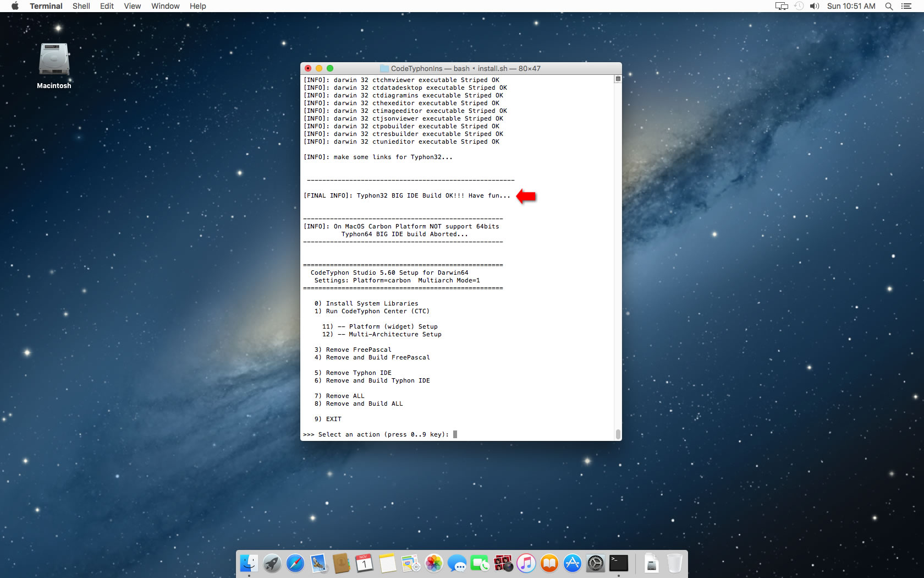Open the Apple menu
The image size is (924, 578).
pyautogui.click(x=15, y=6)
